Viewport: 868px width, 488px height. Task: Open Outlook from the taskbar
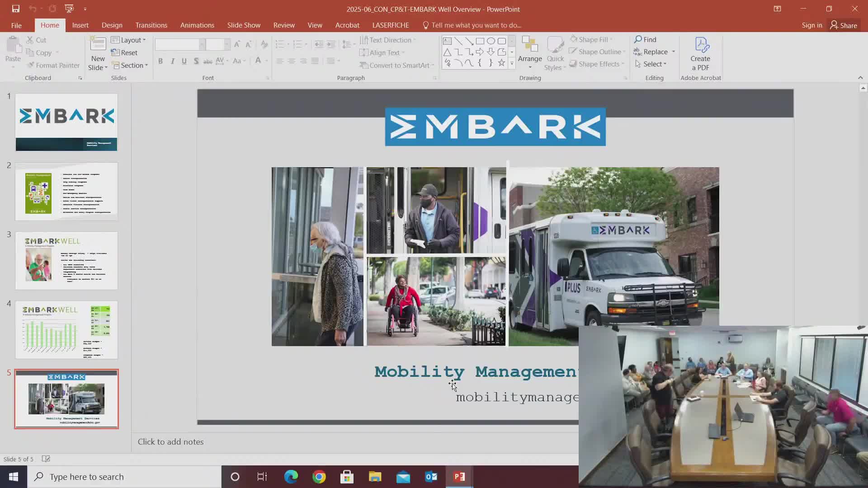click(431, 477)
